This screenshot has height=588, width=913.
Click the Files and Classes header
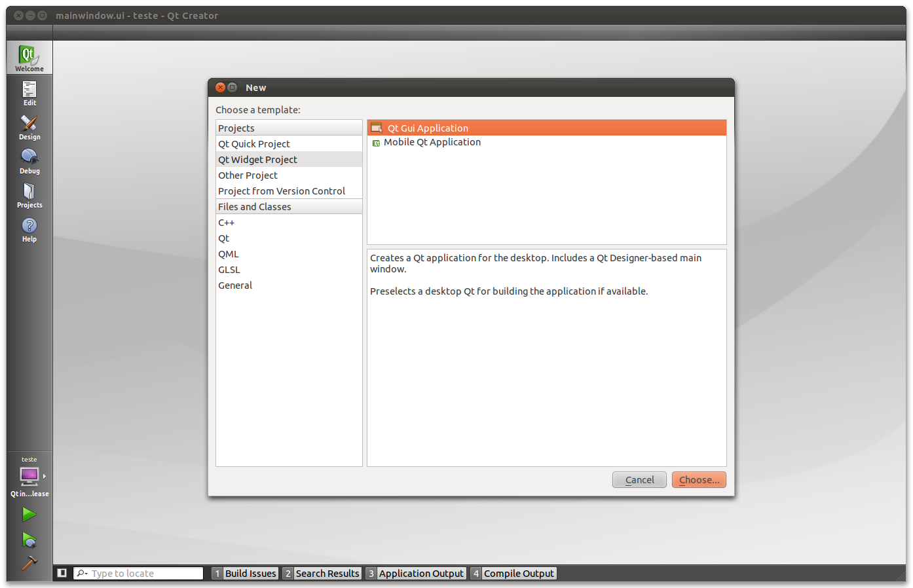(x=289, y=207)
